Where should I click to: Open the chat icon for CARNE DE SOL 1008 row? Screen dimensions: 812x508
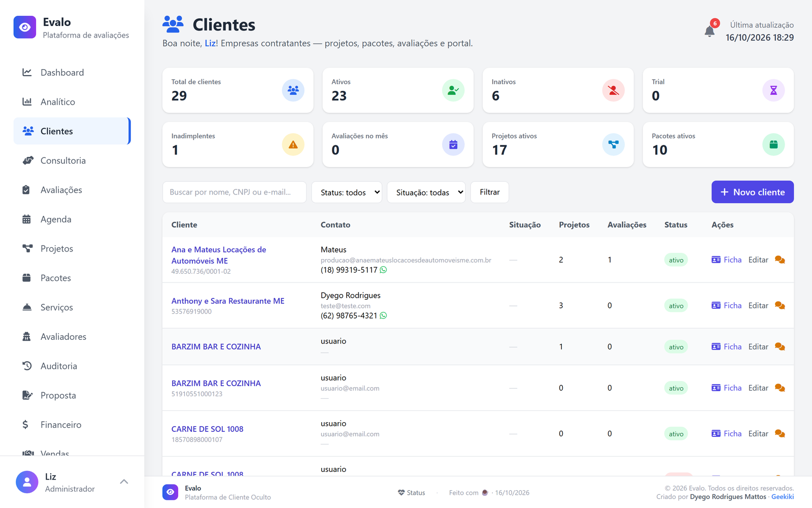pyautogui.click(x=780, y=433)
